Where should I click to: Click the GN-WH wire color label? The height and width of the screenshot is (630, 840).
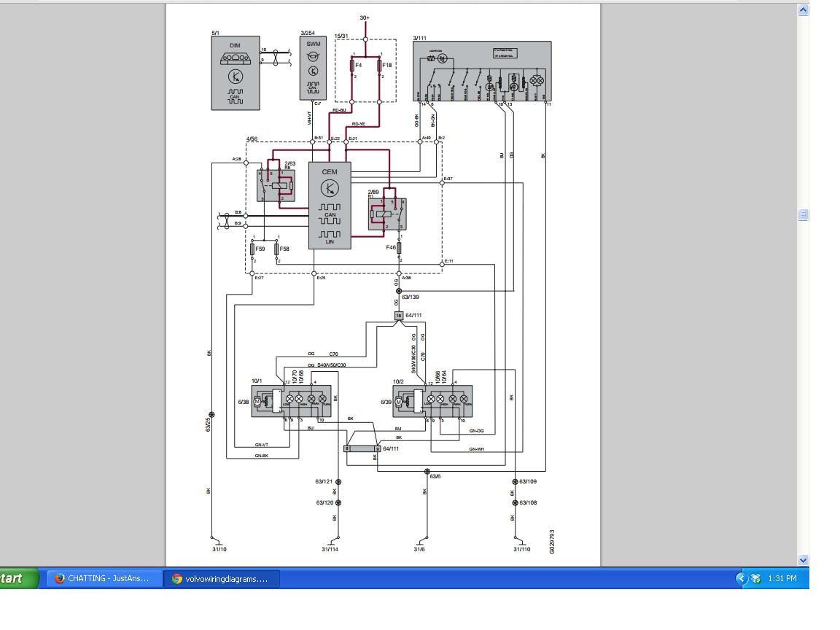[477, 449]
